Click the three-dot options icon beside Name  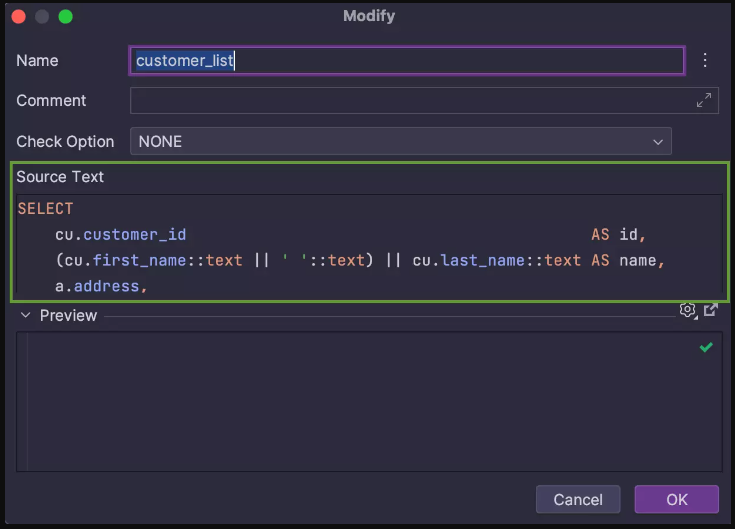(705, 61)
